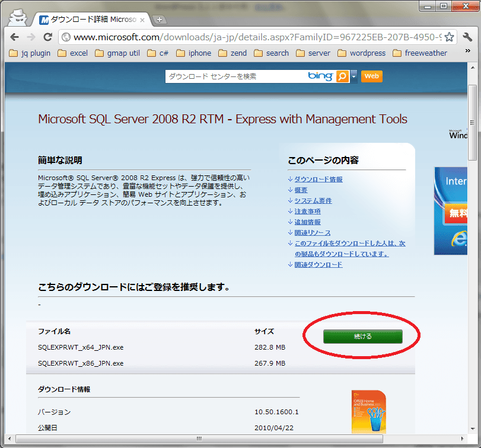The width and height of the screenshot is (481, 448).
Task: Click the back navigation arrow
Action: [15, 36]
